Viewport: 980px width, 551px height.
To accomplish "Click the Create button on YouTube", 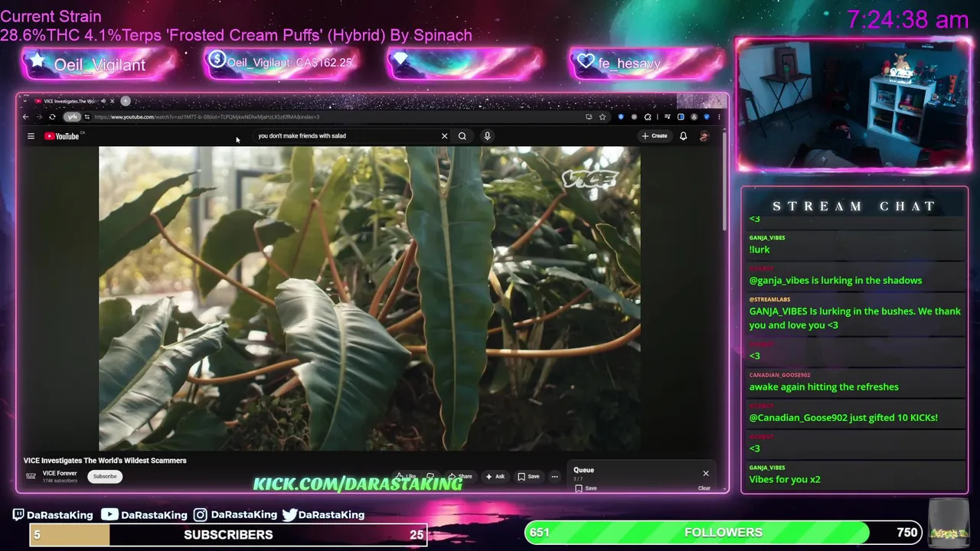I will pyautogui.click(x=655, y=136).
